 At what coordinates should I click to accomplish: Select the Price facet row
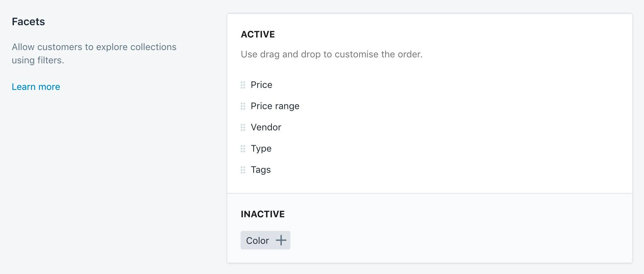(261, 85)
